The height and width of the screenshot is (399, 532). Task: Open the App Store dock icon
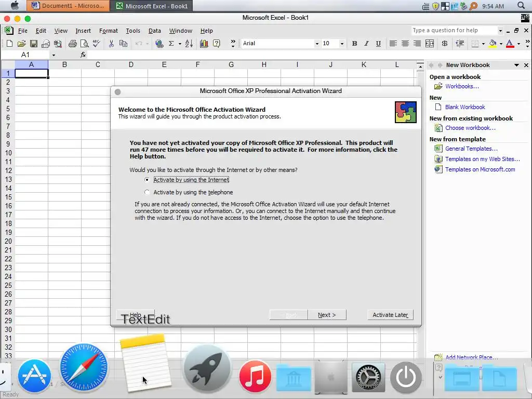34,376
